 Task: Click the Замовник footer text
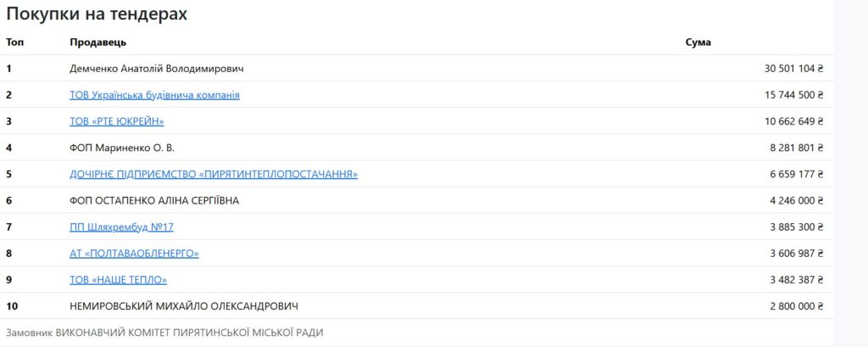click(164, 333)
